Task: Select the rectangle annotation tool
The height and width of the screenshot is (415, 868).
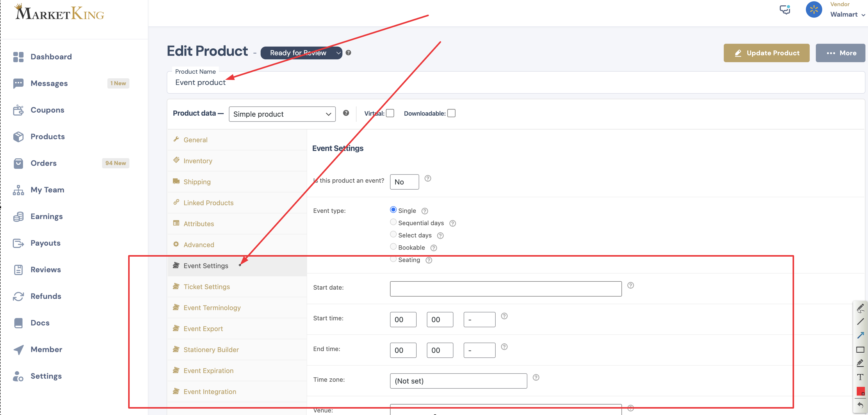Action: coord(860,350)
